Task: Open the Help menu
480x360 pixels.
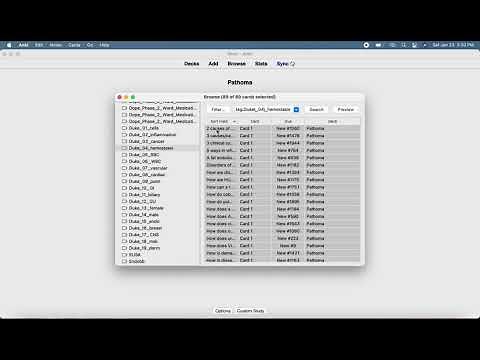Action: 104,45
